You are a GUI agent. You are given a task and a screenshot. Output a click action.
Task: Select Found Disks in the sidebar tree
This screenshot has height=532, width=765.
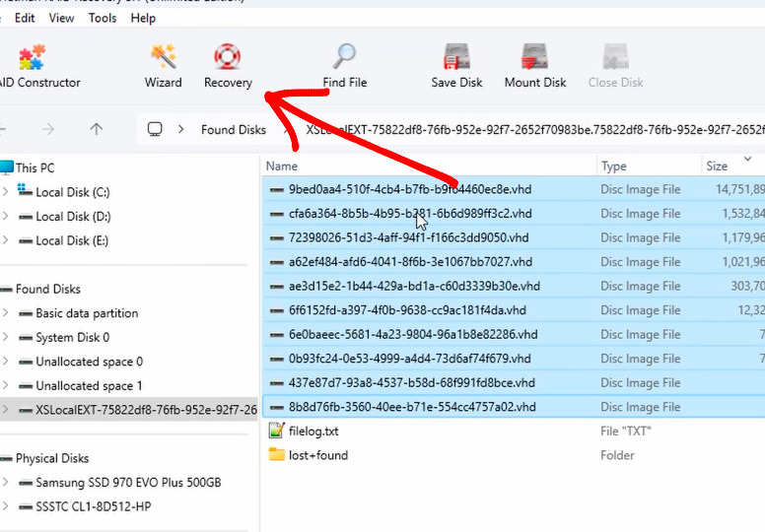[x=47, y=290]
